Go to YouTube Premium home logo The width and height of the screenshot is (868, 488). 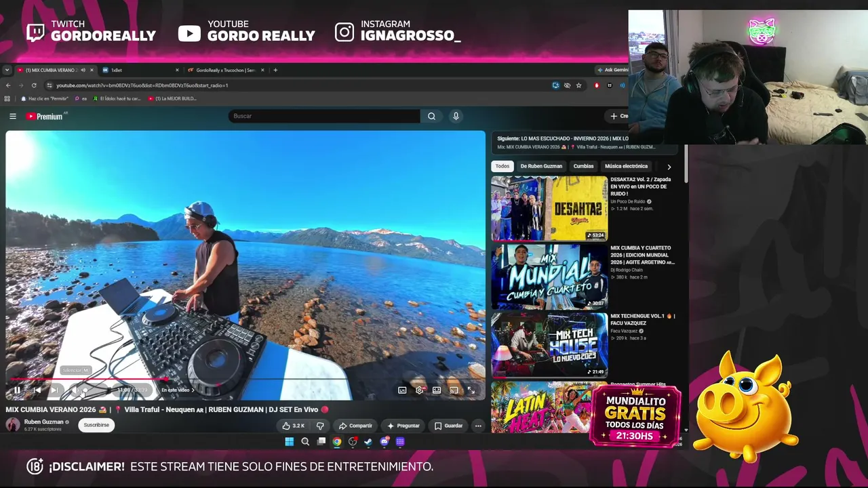45,117
